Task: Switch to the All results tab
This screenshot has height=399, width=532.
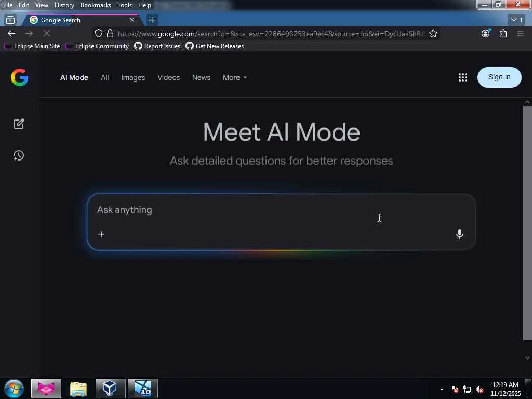Action: (x=105, y=78)
